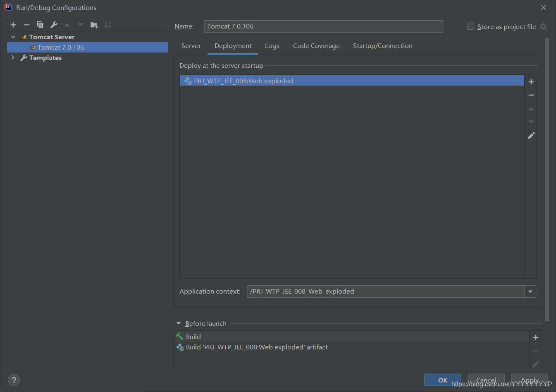The image size is (556, 392).
Task: Remove configuration with minus icon
Action: pyautogui.click(x=27, y=25)
